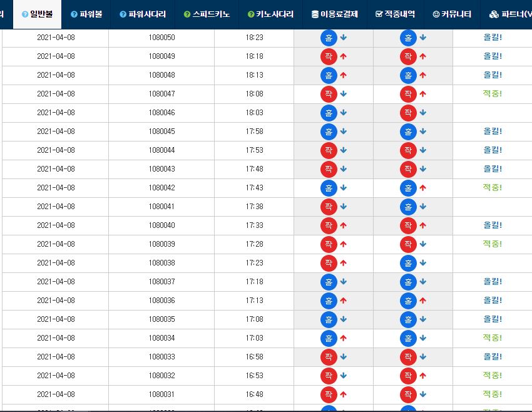Image resolution: width=532 pixels, height=412 pixels.
Task: Click the red up arrow in row 1080032
Action: [422, 376]
